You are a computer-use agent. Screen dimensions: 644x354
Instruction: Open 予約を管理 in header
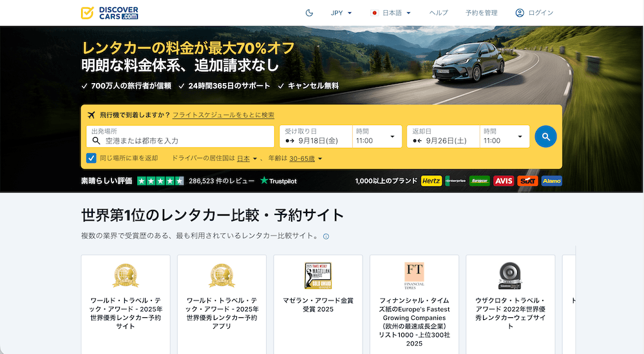click(x=481, y=13)
